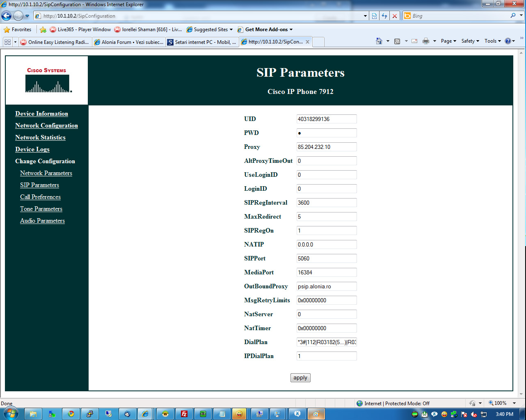Image resolution: width=526 pixels, height=420 pixels.
Task: Open Print dropdown arrow
Action: click(x=434, y=41)
